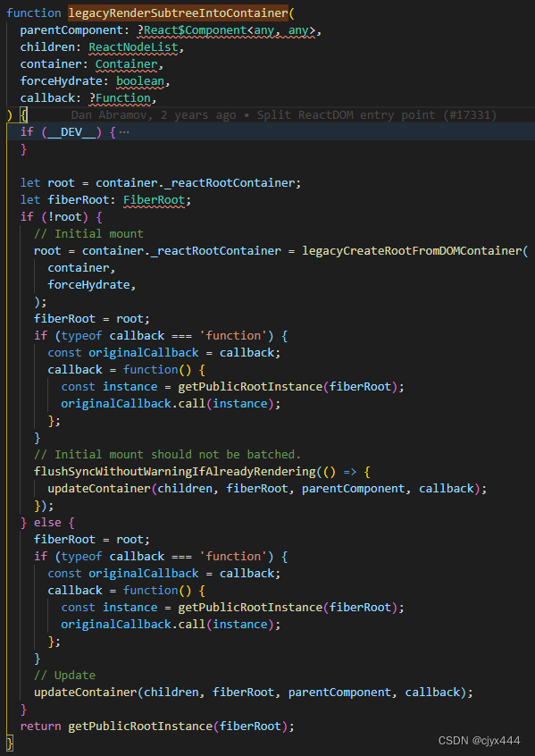Click the 'Initial mount should not be batched' comment

167,455
